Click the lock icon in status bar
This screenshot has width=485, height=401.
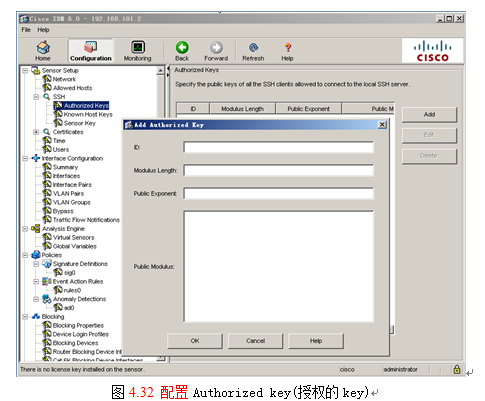tap(457, 369)
